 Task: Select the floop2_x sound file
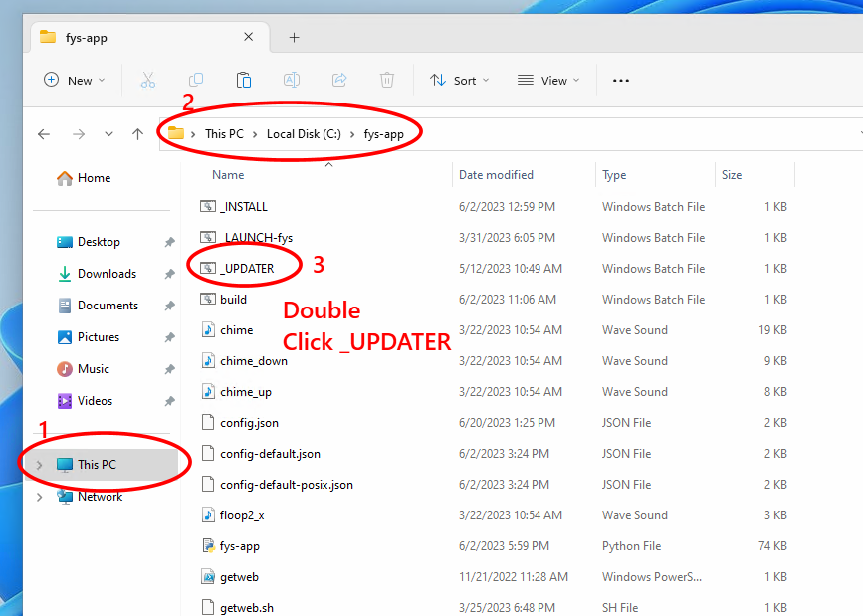coord(242,515)
